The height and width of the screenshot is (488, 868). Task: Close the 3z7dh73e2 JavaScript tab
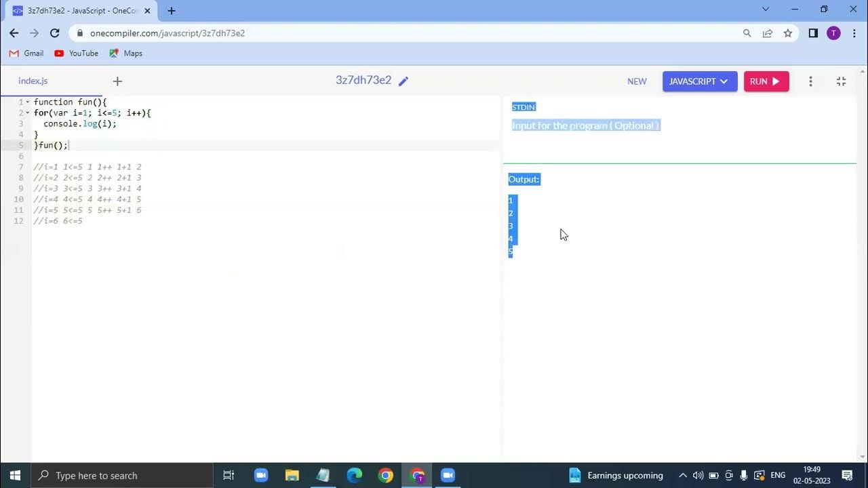(147, 10)
